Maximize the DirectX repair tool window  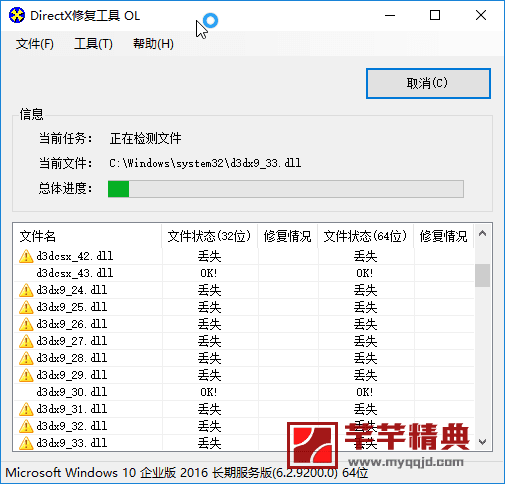pos(435,15)
